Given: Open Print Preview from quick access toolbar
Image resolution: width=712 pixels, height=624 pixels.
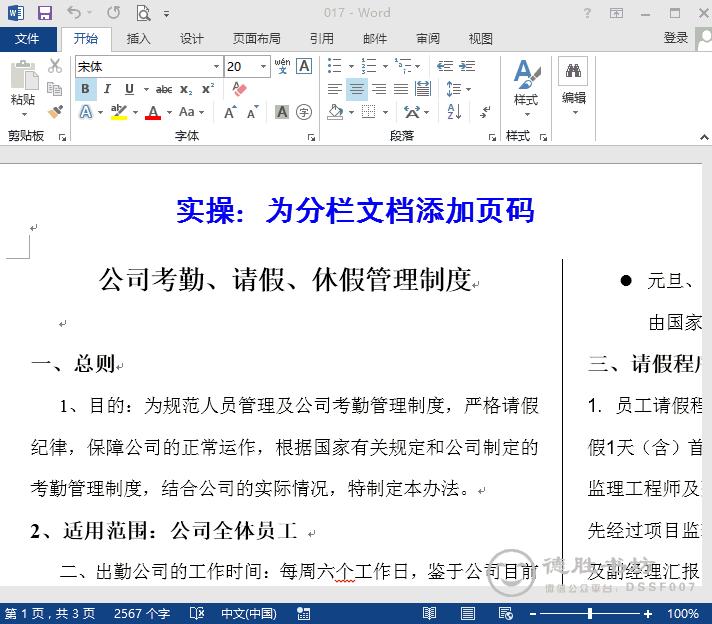Looking at the screenshot, I should (x=143, y=13).
